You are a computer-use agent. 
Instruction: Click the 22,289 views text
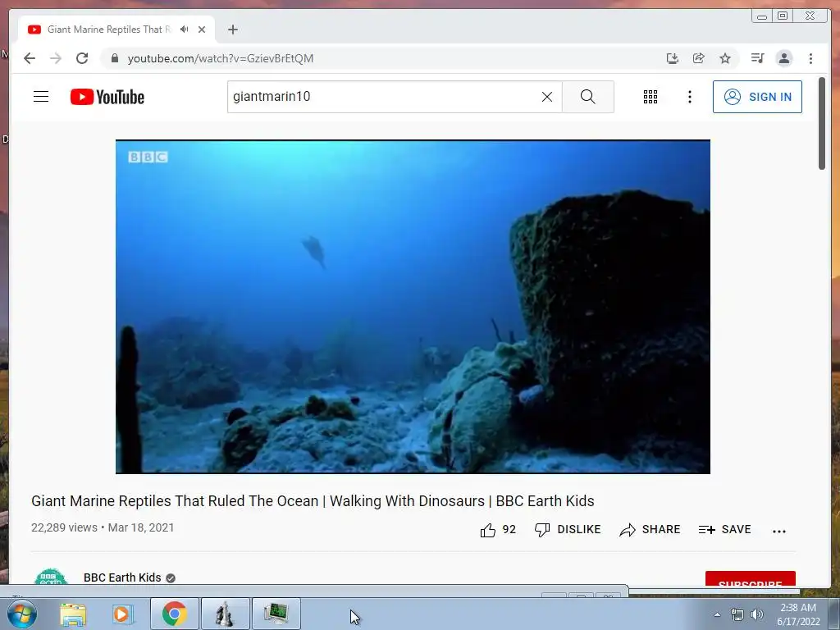pyautogui.click(x=64, y=527)
